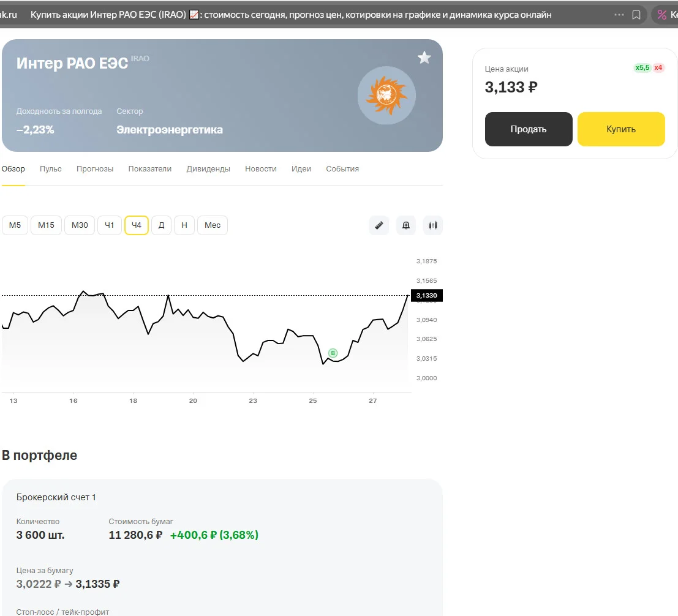Switch chart to candlestick view
The height and width of the screenshot is (616, 678).
[x=433, y=225]
